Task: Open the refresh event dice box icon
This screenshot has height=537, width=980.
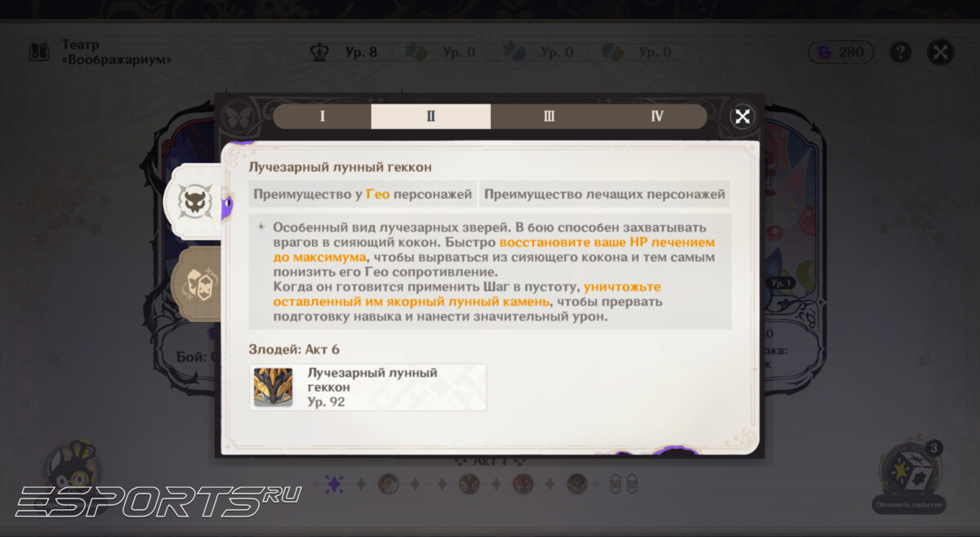Action: point(908,471)
